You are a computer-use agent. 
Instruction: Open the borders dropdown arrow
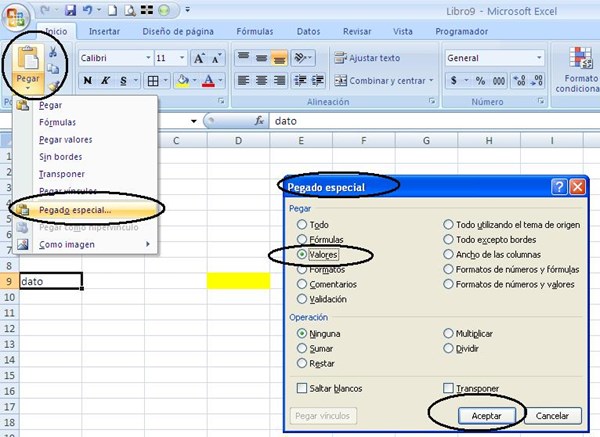point(166,81)
